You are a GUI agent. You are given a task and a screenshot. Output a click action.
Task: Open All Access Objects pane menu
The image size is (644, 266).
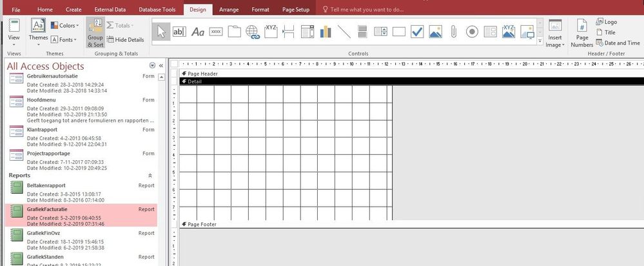pos(152,65)
